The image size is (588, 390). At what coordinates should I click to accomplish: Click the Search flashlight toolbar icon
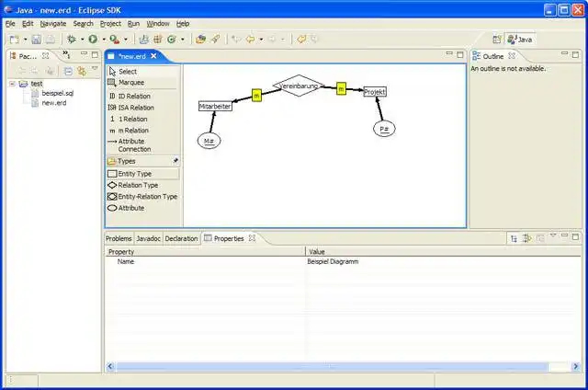click(x=215, y=39)
